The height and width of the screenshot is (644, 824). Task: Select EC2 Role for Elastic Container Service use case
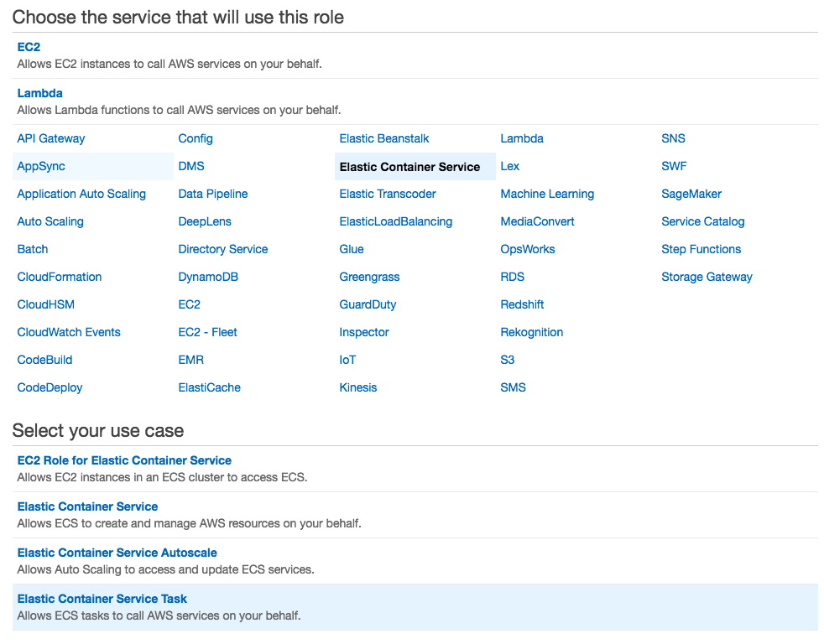point(124,460)
